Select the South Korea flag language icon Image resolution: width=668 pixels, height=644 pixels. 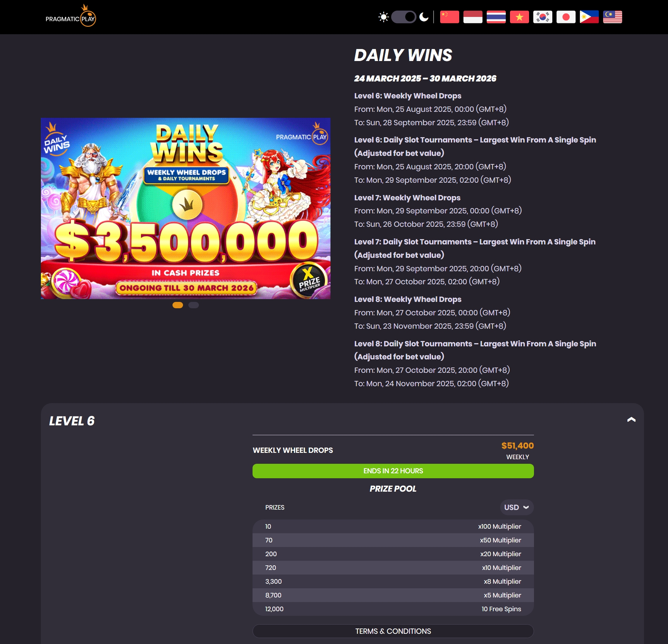(x=542, y=17)
